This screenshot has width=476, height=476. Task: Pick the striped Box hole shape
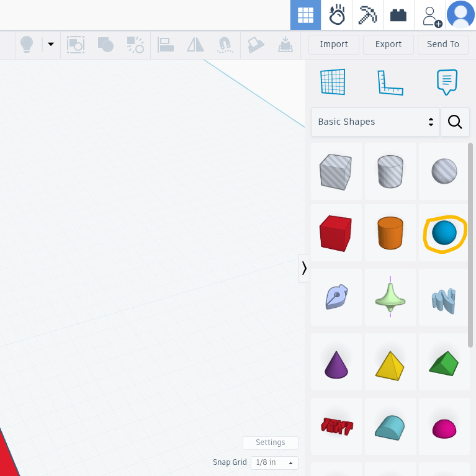coord(336,171)
